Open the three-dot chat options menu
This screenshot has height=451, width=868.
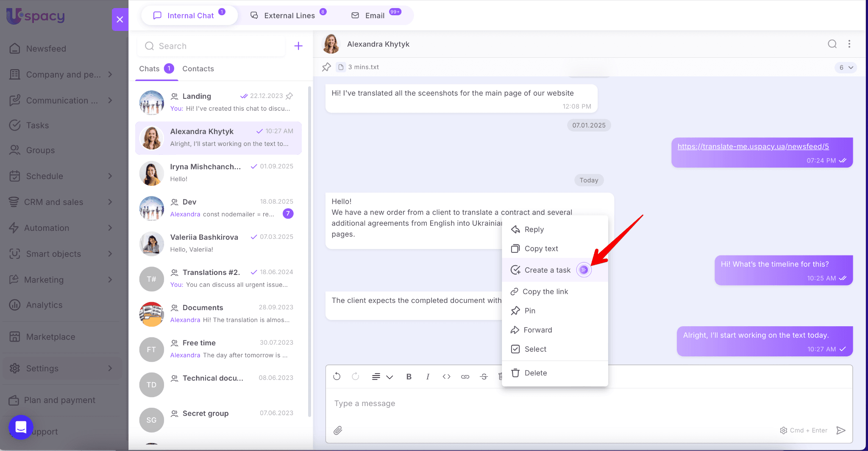point(849,44)
